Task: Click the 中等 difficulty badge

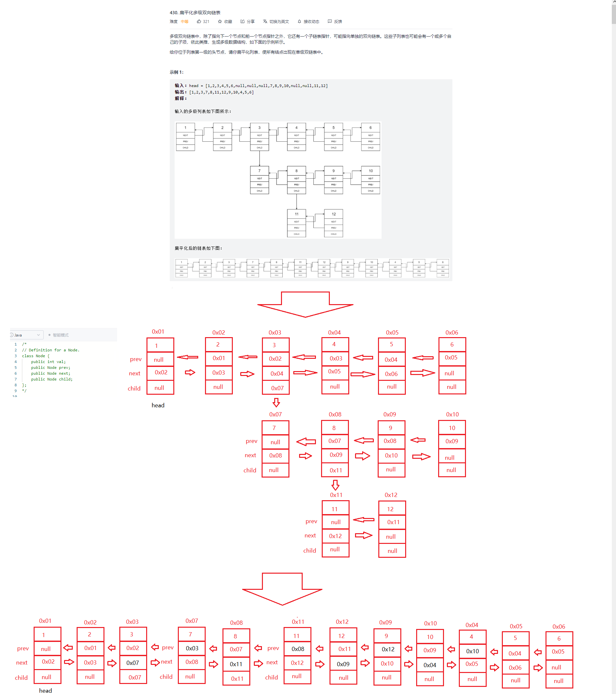Action: 185,21
